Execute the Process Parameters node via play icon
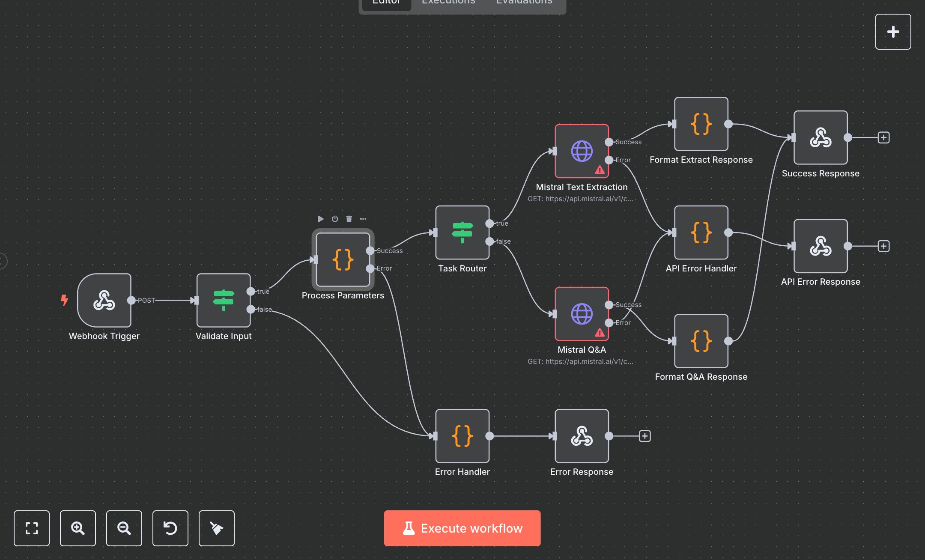This screenshot has width=925, height=560. (x=321, y=219)
